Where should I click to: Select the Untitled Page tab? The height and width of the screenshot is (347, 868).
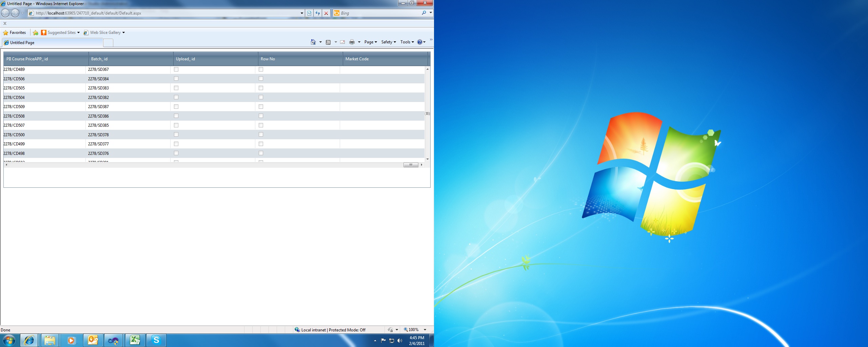pyautogui.click(x=53, y=43)
